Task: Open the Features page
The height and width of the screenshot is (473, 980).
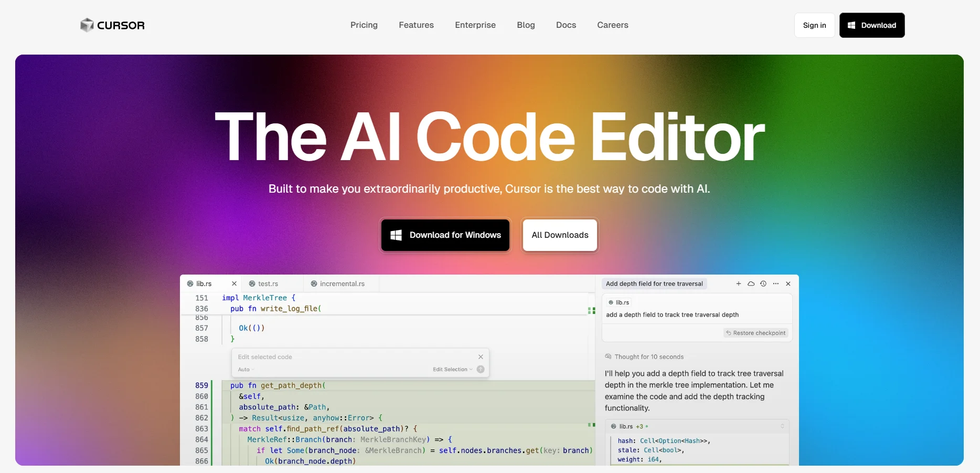Action: [x=416, y=25]
